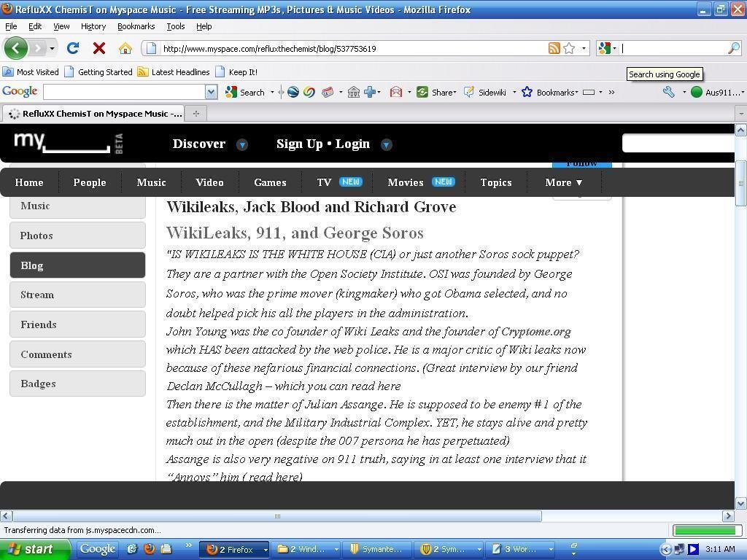Click the bank building toolbar icon

(x=354, y=93)
